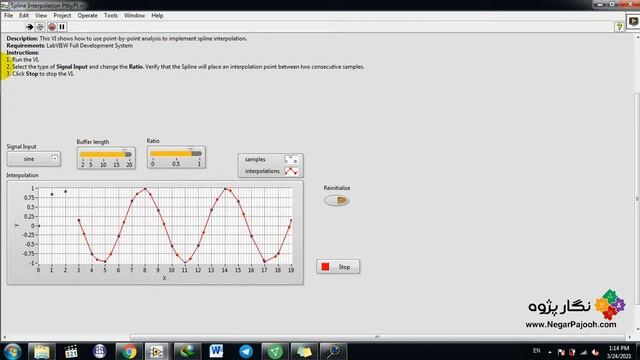Click the 'Buffer length' label
Image resolution: width=640 pixels, height=360 pixels.
93,142
